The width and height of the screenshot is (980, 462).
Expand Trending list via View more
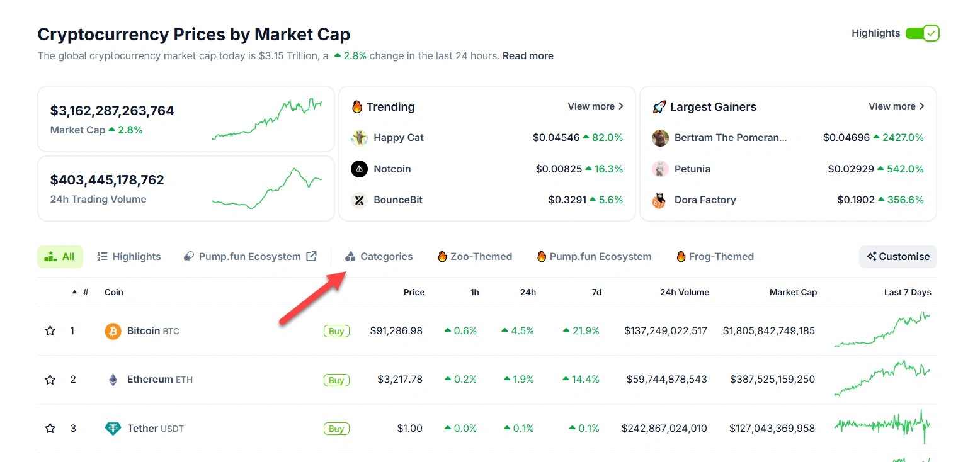point(595,106)
